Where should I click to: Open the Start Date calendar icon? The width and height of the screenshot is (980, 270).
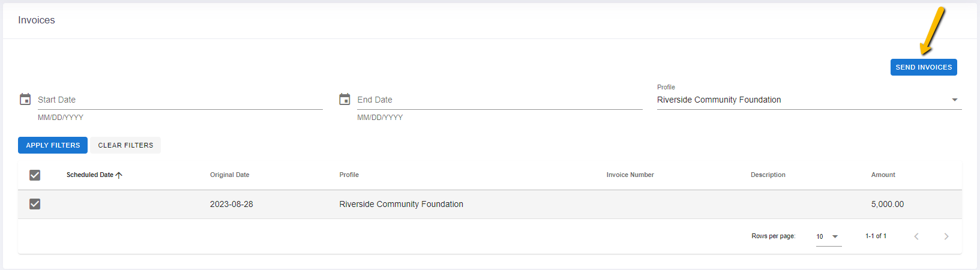[25, 99]
